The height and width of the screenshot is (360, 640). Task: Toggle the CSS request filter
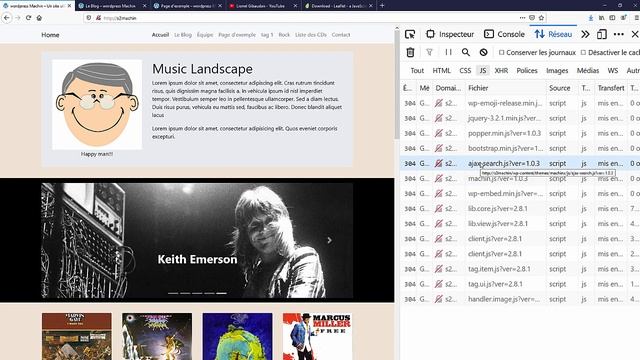(465, 71)
